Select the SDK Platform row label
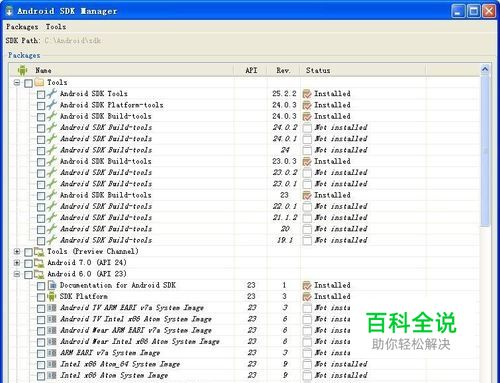Image resolution: width=500 pixels, height=383 pixels. (84, 296)
